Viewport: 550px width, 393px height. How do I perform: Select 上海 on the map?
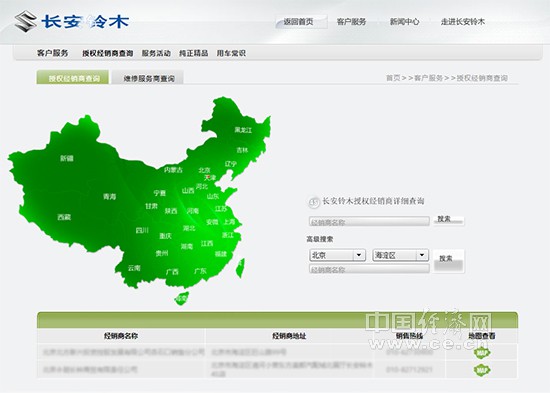click(229, 222)
